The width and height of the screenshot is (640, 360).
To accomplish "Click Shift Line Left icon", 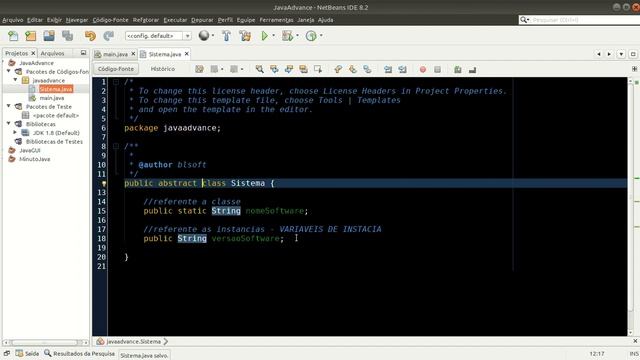I will pyautogui.click(x=388, y=69).
